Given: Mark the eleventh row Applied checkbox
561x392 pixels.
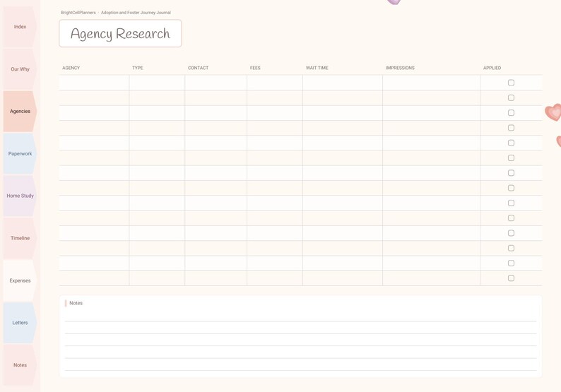Looking at the screenshot, I should tap(511, 233).
